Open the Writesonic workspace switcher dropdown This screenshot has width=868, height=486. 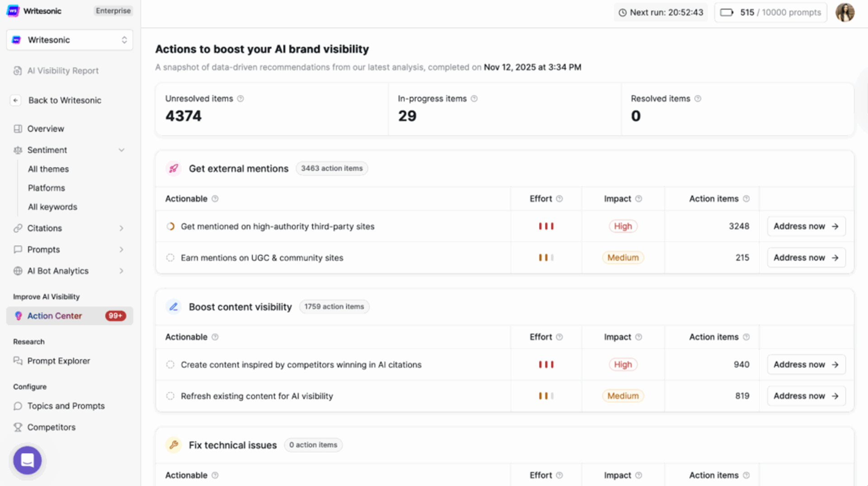[70, 40]
